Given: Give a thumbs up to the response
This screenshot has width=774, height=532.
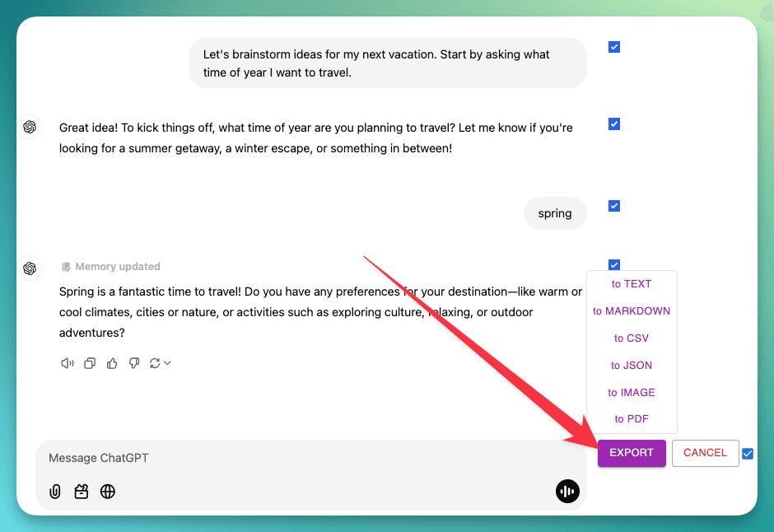Looking at the screenshot, I should 112,362.
